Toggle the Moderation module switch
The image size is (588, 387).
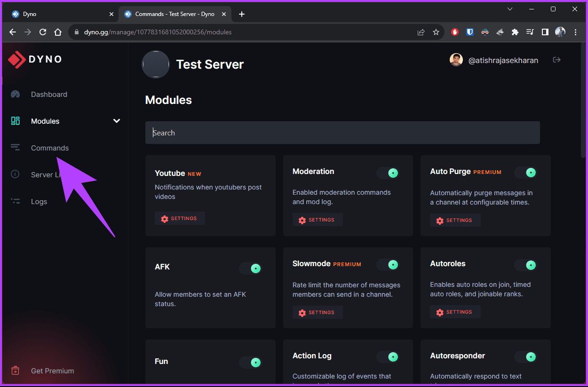388,173
